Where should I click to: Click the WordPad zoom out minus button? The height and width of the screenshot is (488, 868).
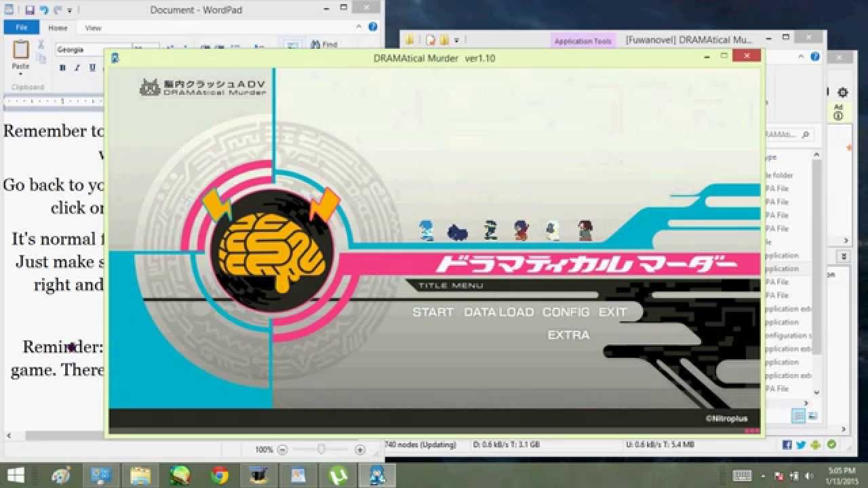(x=283, y=449)
